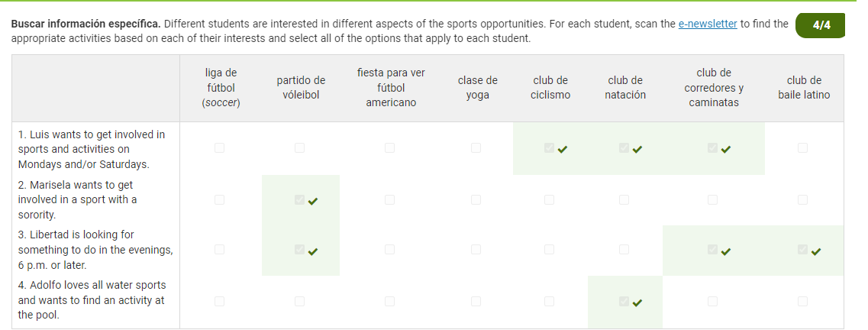Click the clase de yoga column header
This screenshot has height=330, width=868.
pos(477,88)
